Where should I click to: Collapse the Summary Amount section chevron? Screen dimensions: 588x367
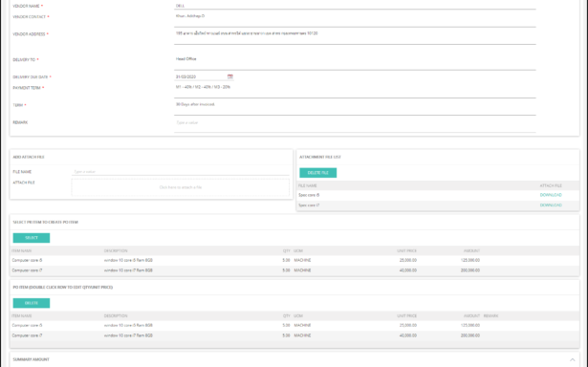click(x=573, y=359)
